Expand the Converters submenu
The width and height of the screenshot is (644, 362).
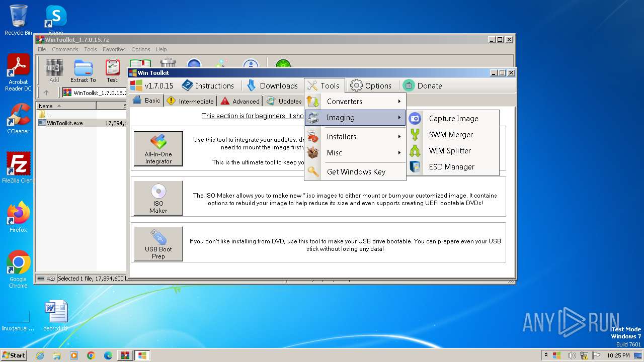coord(355,102)
